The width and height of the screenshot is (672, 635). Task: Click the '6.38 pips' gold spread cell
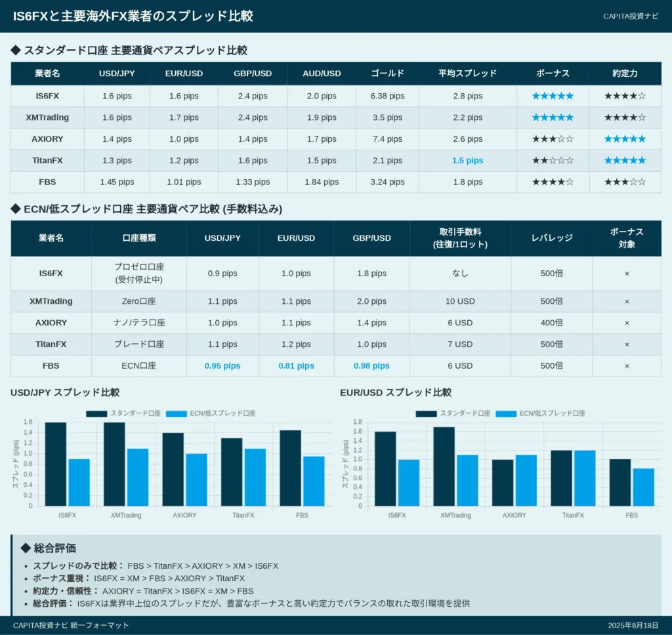(387, 96)
